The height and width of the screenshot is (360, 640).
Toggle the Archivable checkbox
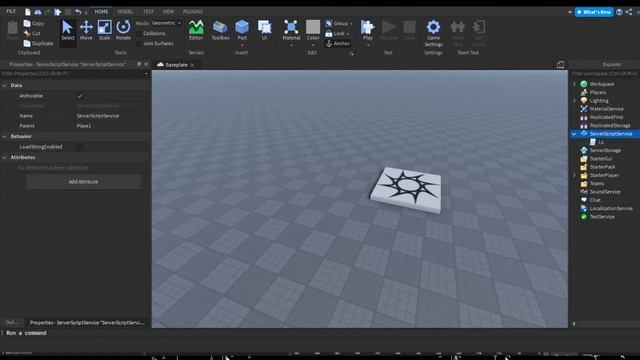[x=80, y=96]
